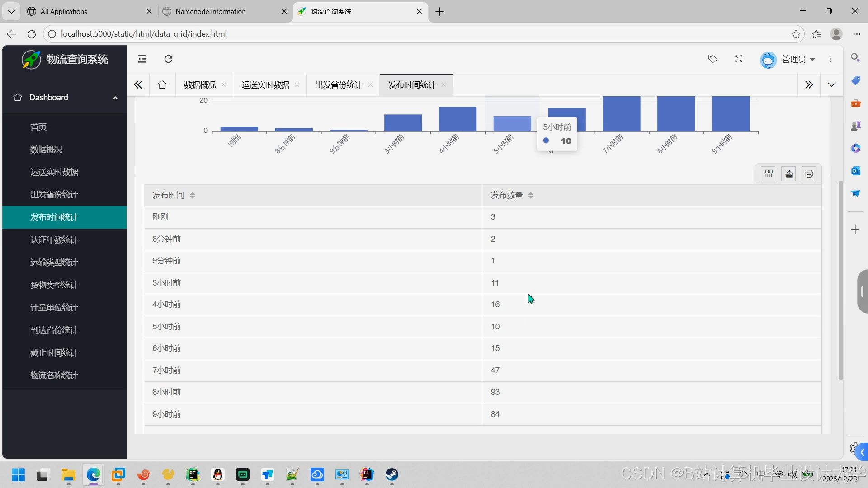Click the page vertical scrollbar
868x488 pixels.
click(840, 280)
